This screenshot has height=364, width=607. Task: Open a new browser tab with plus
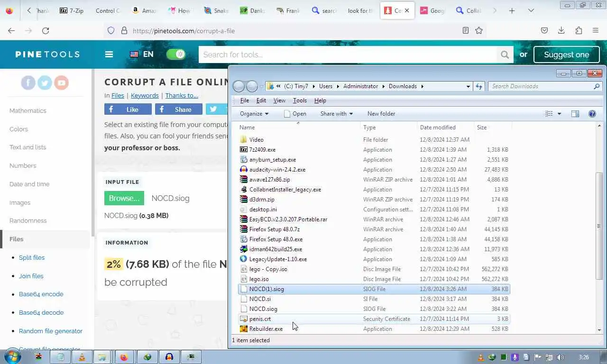512,10
